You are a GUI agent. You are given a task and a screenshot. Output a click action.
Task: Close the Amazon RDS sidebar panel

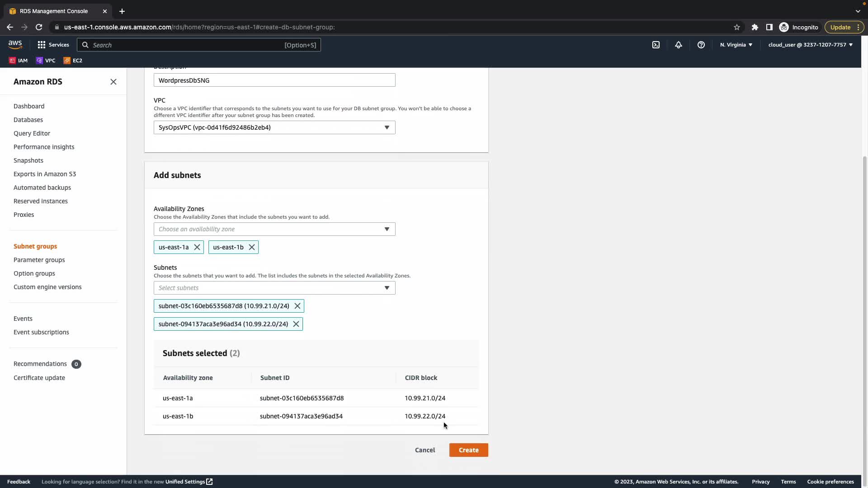pyautogui.click(x=113, y=82)
